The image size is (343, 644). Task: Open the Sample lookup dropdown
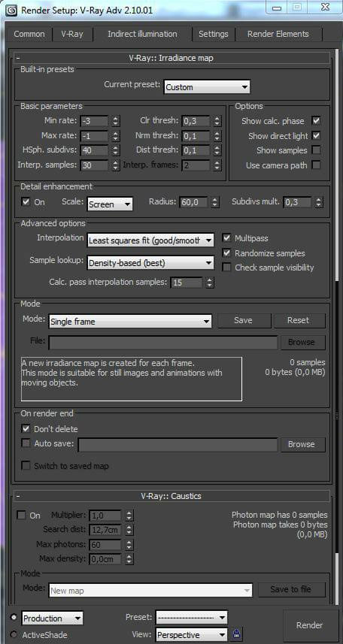150,262
